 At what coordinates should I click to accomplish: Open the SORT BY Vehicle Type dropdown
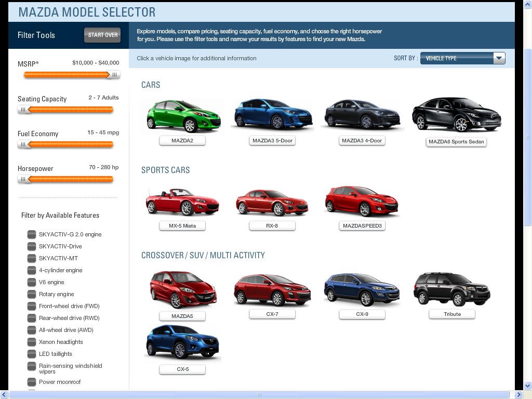coord(463,58)
